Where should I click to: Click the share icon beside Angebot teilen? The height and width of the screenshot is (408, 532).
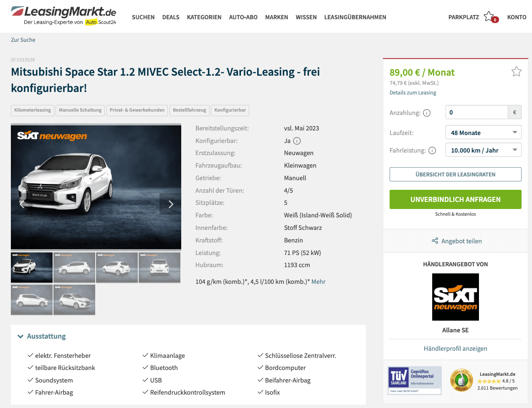tap(435, 241)
